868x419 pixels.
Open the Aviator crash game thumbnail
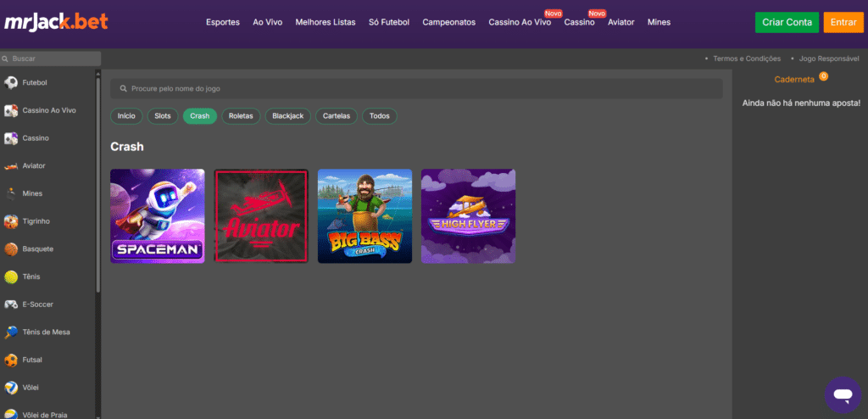coord(261,216)
